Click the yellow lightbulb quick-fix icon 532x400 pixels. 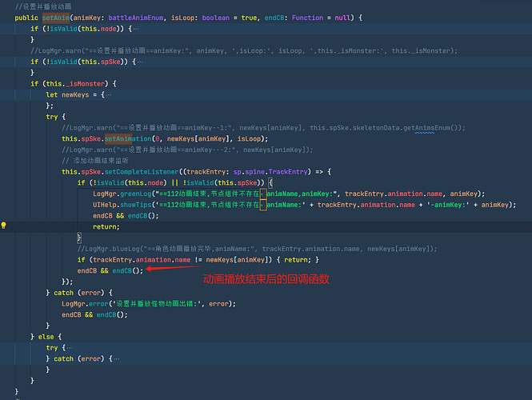tap(3, 226)
